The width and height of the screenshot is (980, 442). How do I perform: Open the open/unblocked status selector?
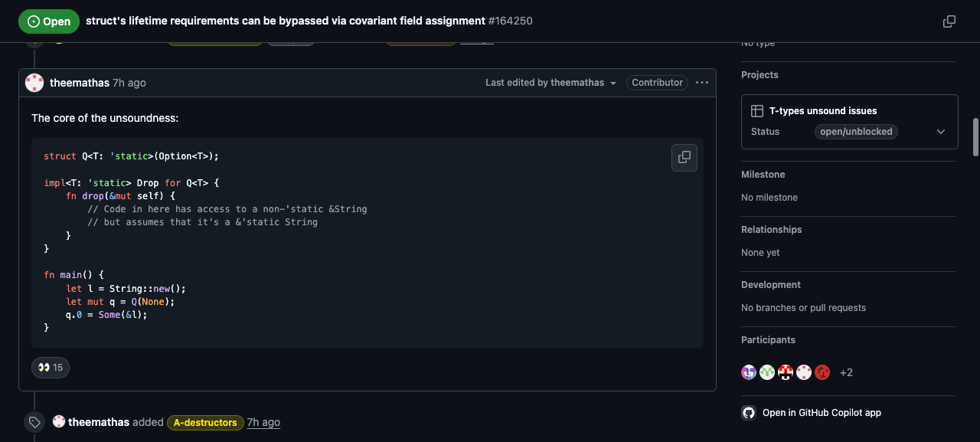(x=856, y=132)
